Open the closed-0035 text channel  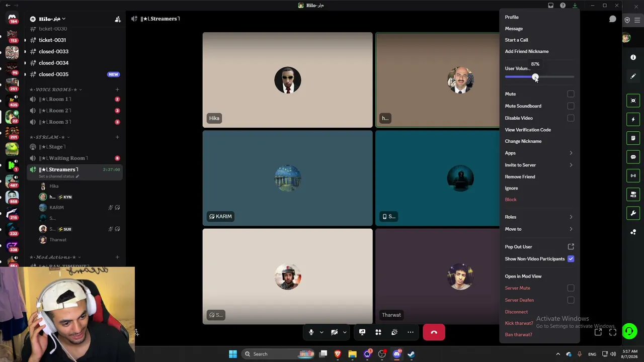tap(74, 74)
